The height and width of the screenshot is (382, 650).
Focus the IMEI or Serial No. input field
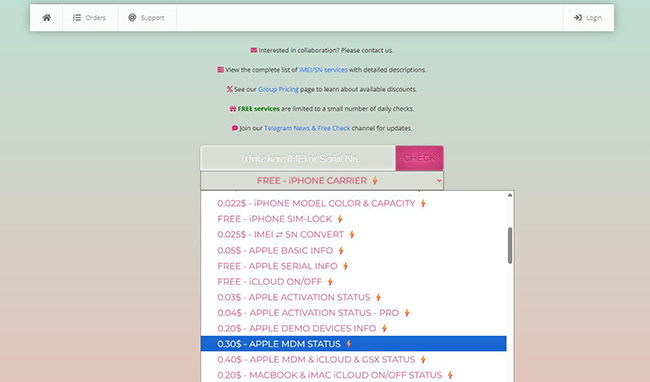point(298,158)
